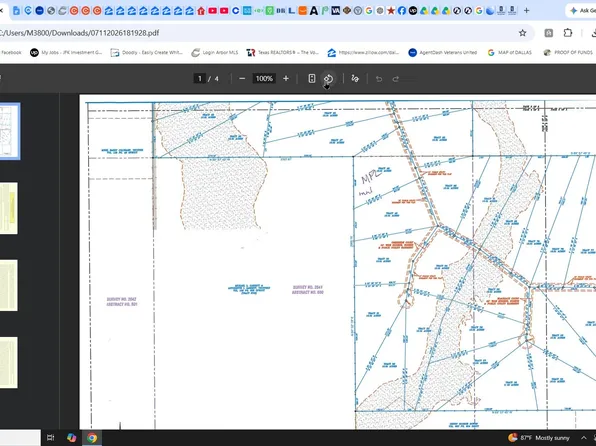Click the 100% zoom level field
Viewport: 596px width, 446px height.
pyautogui.click(x=264, y=79)
